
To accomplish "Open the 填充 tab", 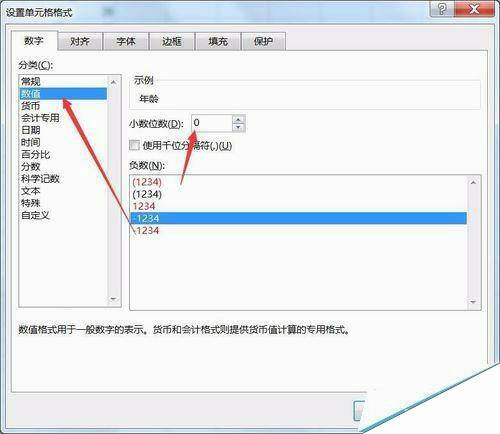I will point(218,41).
